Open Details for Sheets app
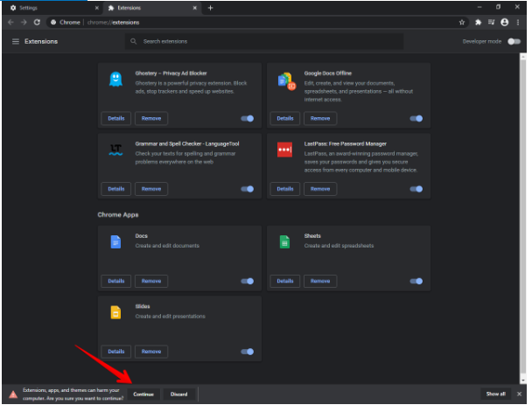Viewport: 532px width, 405px height. (285, 281)
